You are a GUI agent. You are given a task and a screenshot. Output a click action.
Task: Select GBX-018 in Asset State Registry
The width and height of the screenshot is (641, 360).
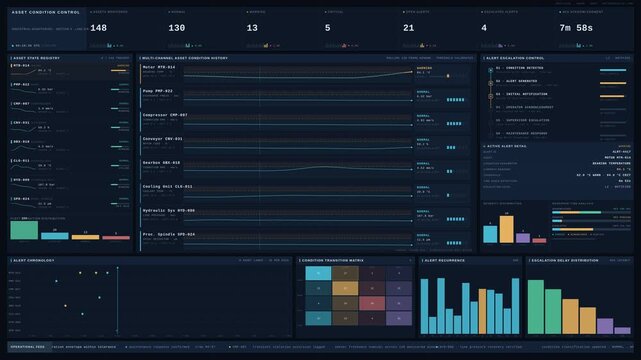tap(70, 147)
